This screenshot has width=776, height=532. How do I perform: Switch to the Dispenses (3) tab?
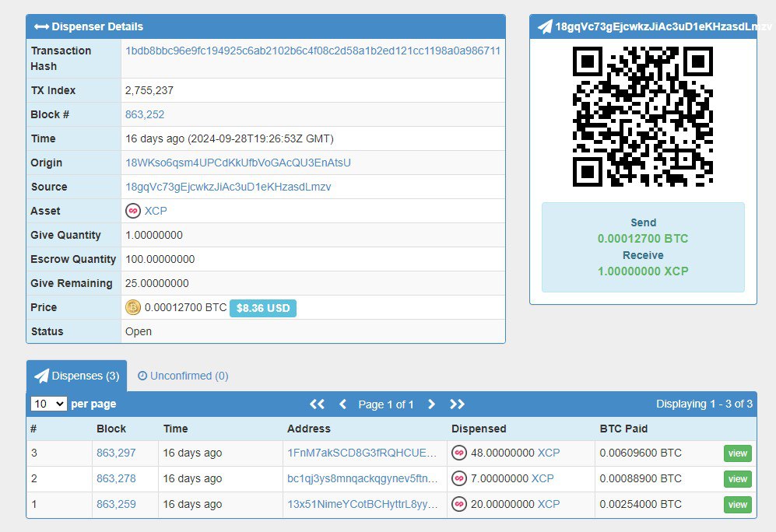click(x=77, y=376)
